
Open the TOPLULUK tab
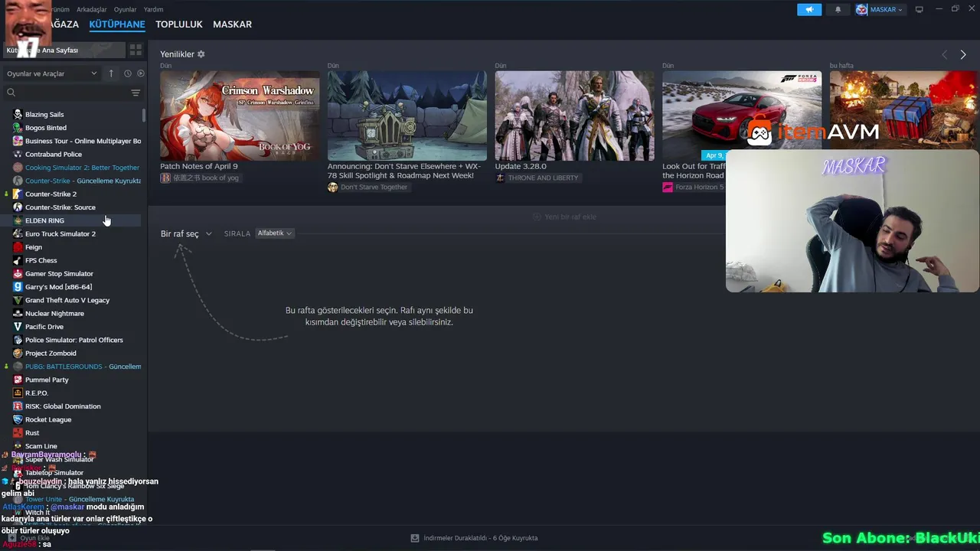pyautogui.click(x=179, y=24)
